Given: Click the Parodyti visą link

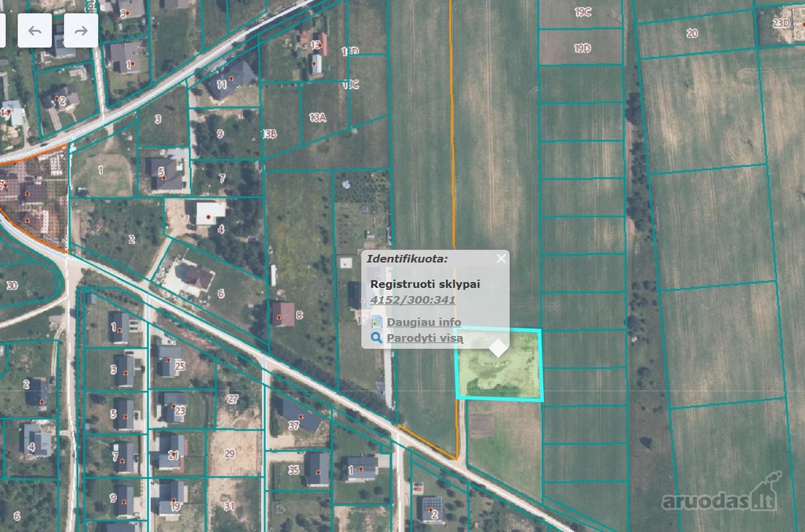Looking at the screenshot, I should click(425, 338).
